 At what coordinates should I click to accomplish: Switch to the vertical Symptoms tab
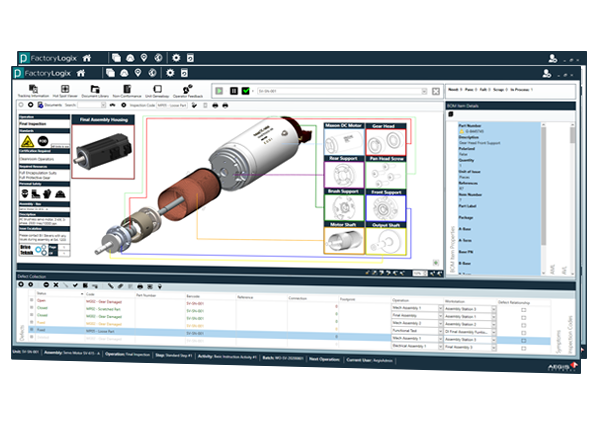(558, 342)
